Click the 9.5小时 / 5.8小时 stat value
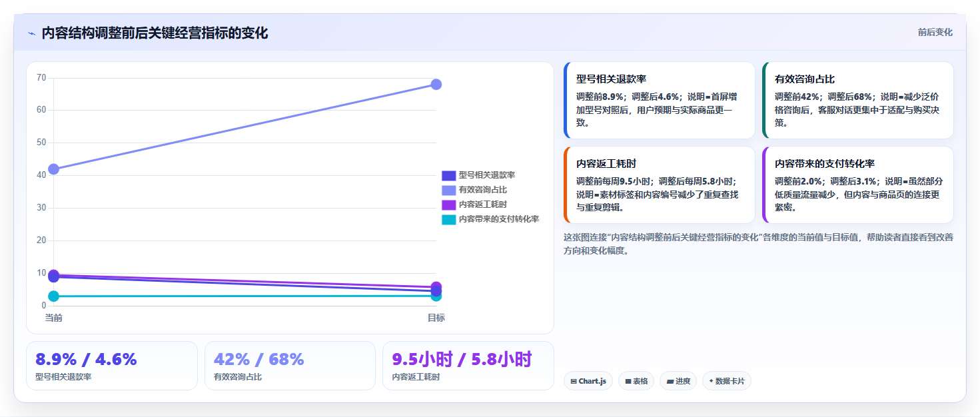 tap(462, 360)
